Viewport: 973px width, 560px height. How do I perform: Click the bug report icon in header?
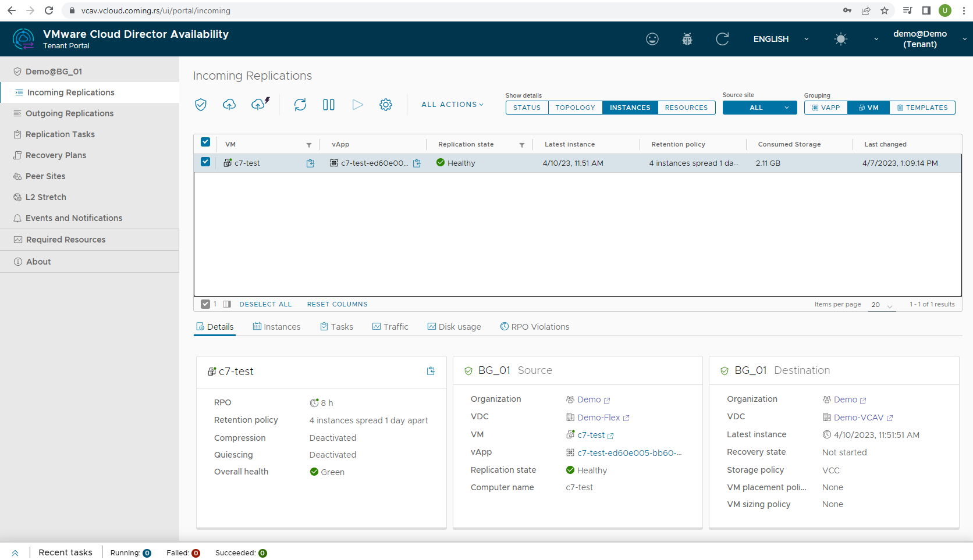click(687, 39)
